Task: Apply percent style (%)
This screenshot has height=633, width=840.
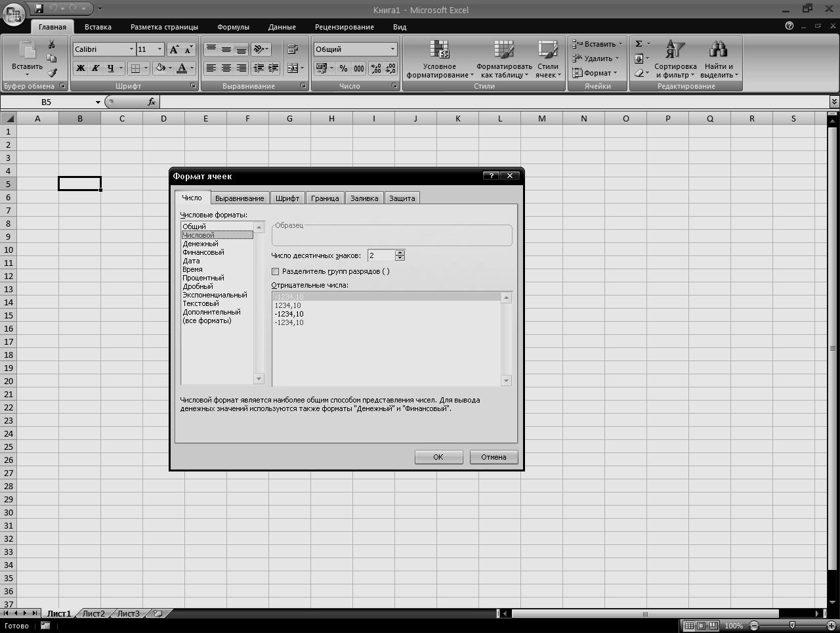Action: point(343,68)
